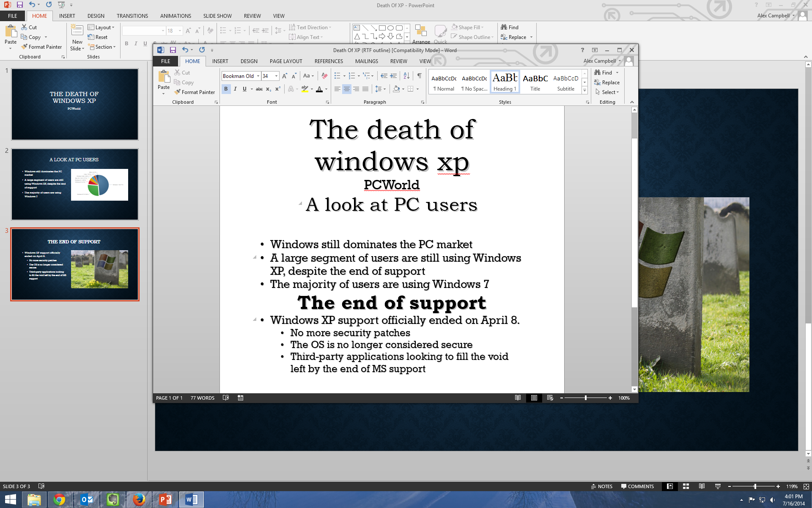Screen dimensions: 812x508
Task: Click the Find icon in Word ribbon
Action: (x=605, y=72)
